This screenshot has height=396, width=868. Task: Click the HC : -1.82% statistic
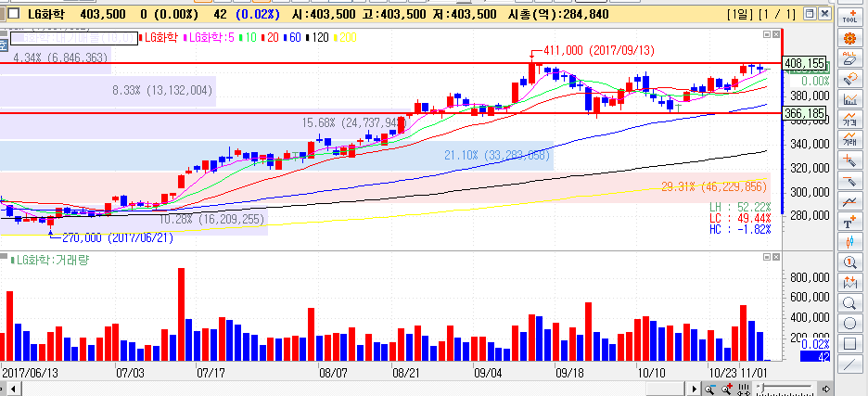pyautogui.click(x=740, y=229)
